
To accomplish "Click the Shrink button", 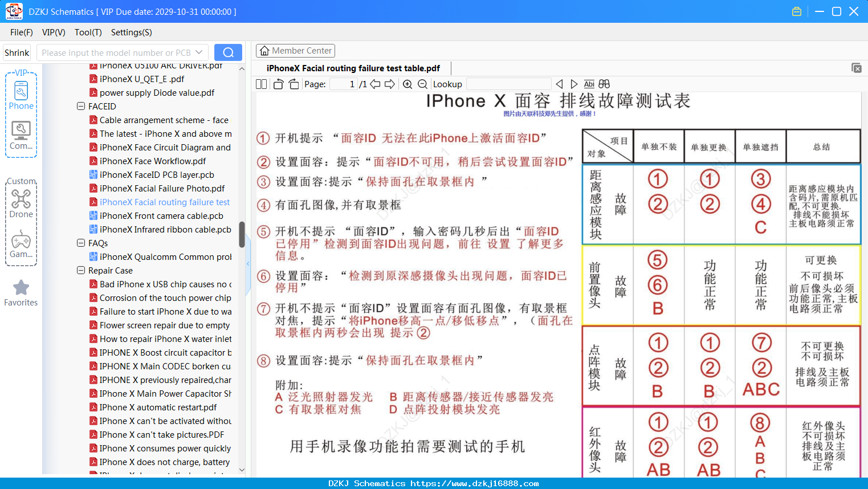I will (17, 52).
